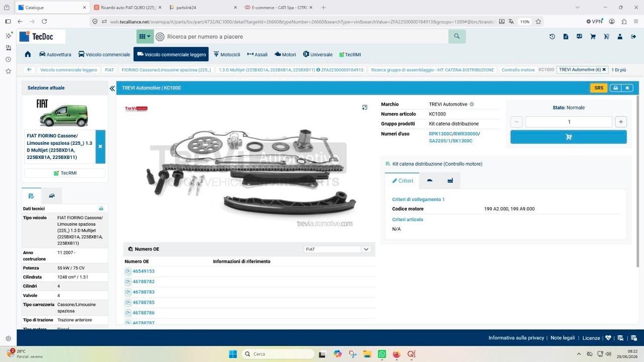Open the search history clock icon
Screen dimensions: 644x362
[x=552, y=36]
